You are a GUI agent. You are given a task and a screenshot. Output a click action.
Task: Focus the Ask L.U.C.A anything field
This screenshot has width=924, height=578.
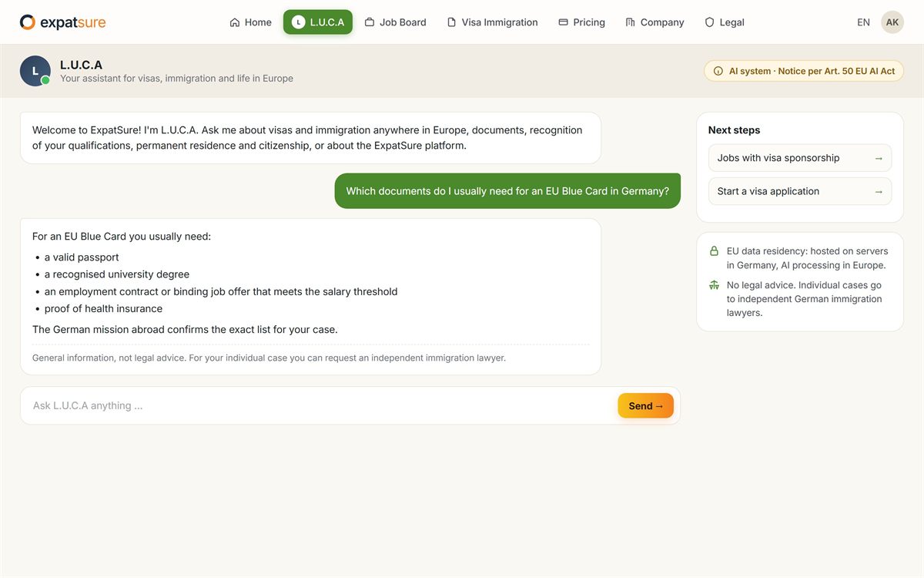click(320, 405)
